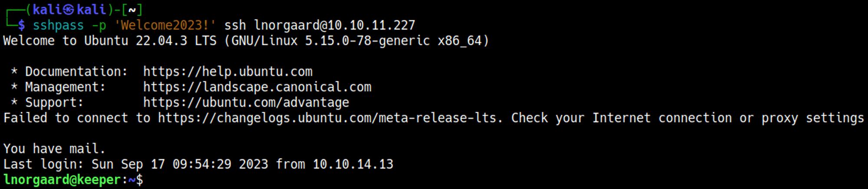Click the asterisk bullet before Documentation
Viewport: 868px width, 189px height.
14,72
